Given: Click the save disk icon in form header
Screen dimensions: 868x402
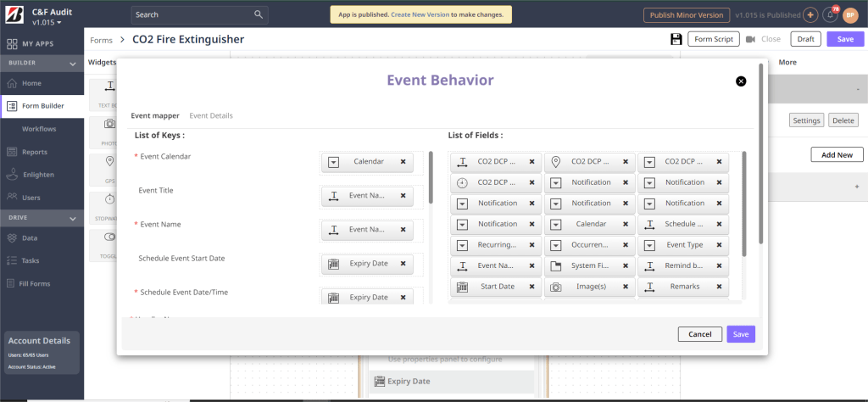Looking at the screenshot, I should click(676, 39).
